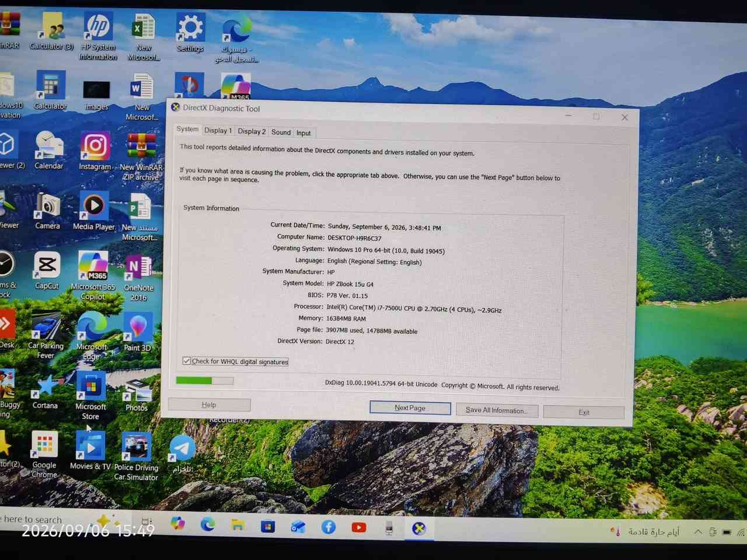Switch to the Display 2 tab
Image resolution: width=747 pixels, height=560 pixels.
[x=252, y=131]
